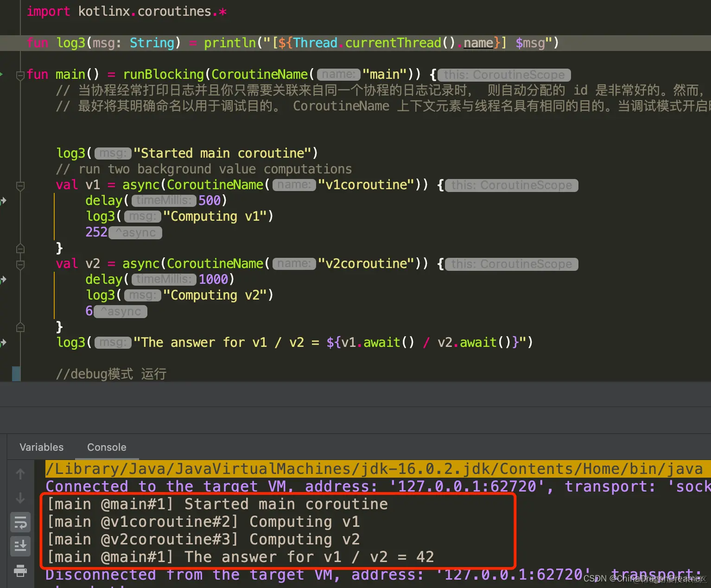Click the async keyword on val v1 line

(x=141, y=185)
